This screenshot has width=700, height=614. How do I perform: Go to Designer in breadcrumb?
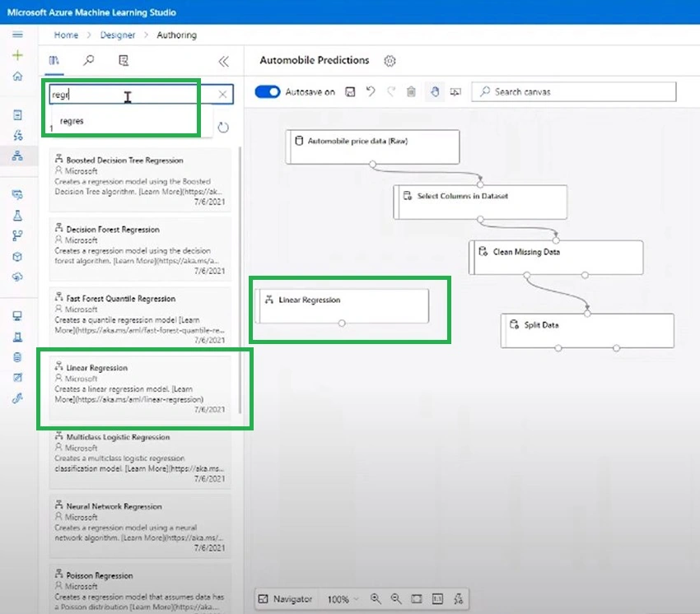(x=118, y=35)
